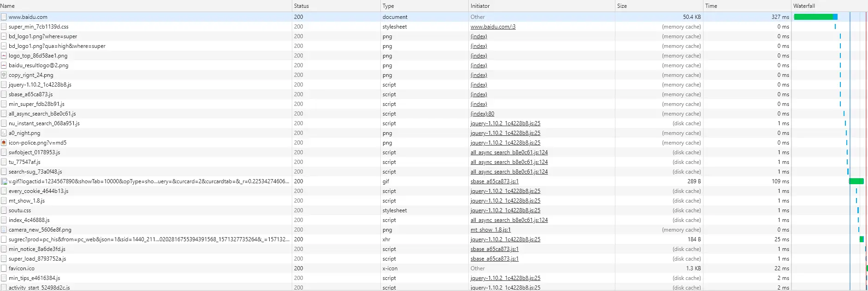Select the search-sug_73a0f48.js request name

point(35,172)
